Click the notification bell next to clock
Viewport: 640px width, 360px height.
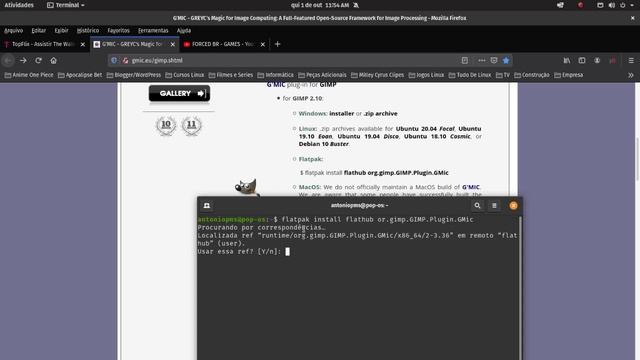[x=356, y=5]
